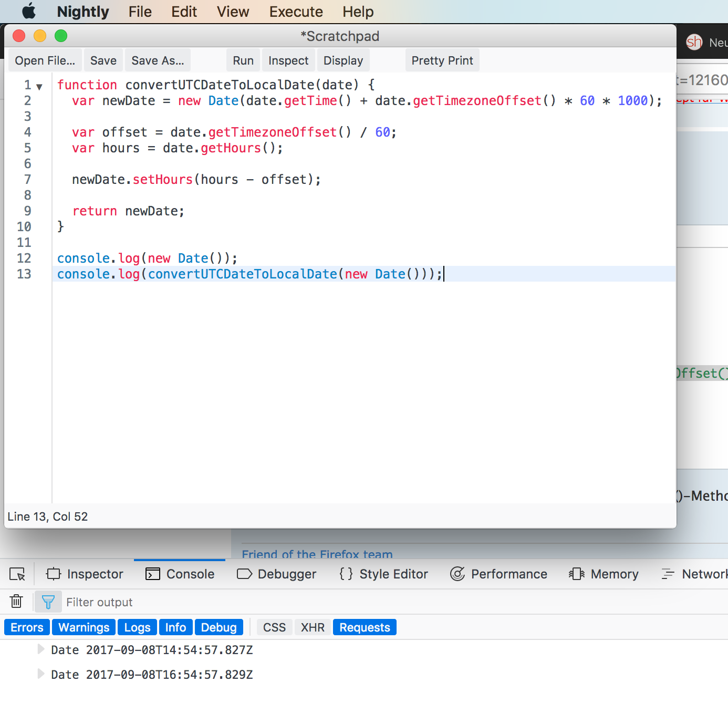This screenshot has height=724, width=728.
Task: Switch to the Debugger panel
Action: (277, 574)
